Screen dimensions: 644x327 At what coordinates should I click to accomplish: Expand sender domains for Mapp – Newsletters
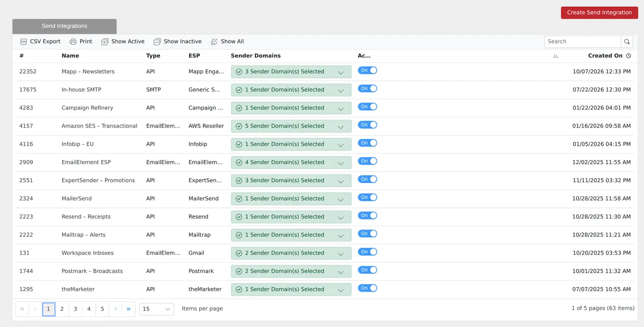291,72
